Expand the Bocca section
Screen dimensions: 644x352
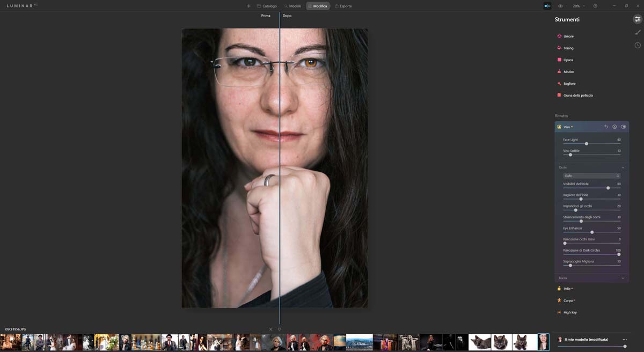point(623,278)
